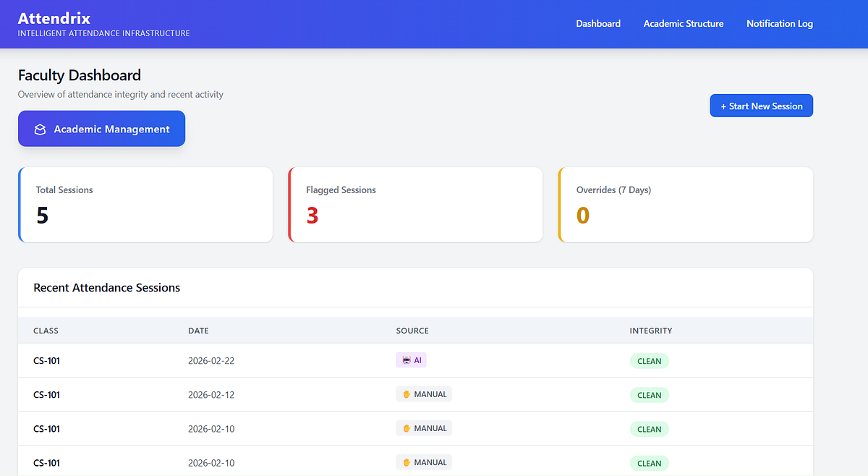Viewport: 868px width, 476px height.
Task: Click the Recent Attendance Sessions heading
Action: coord(107,287)
